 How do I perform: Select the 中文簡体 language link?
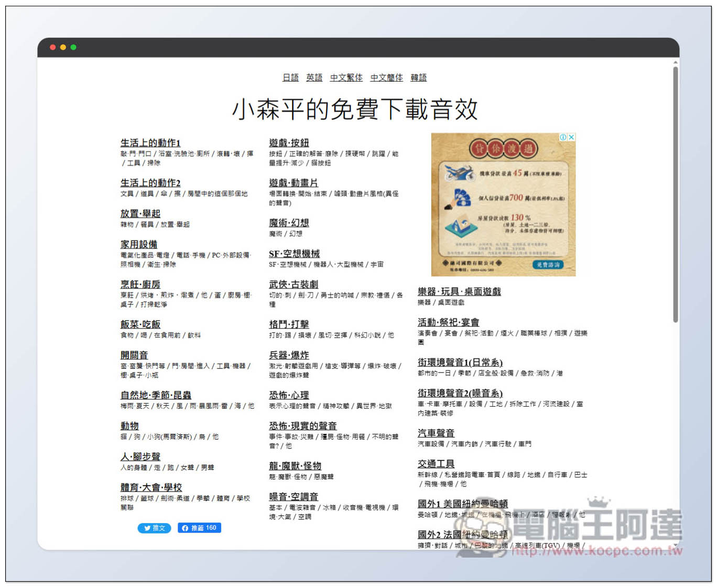tap(386, 78)
